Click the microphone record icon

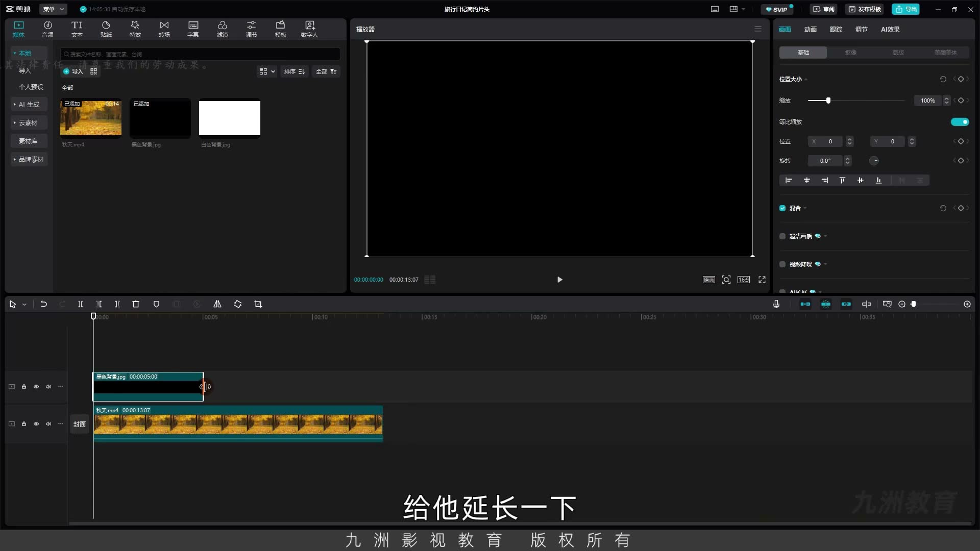[776, 304]
